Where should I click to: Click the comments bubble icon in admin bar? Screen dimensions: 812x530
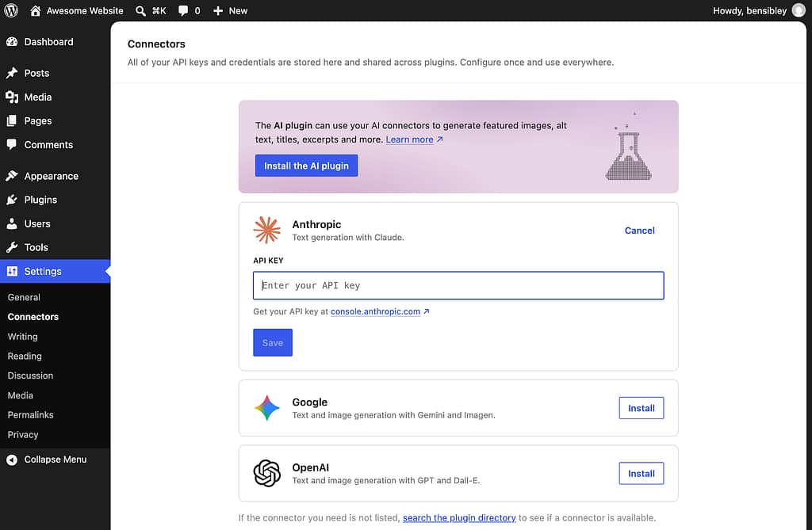(x=183, y=11)
